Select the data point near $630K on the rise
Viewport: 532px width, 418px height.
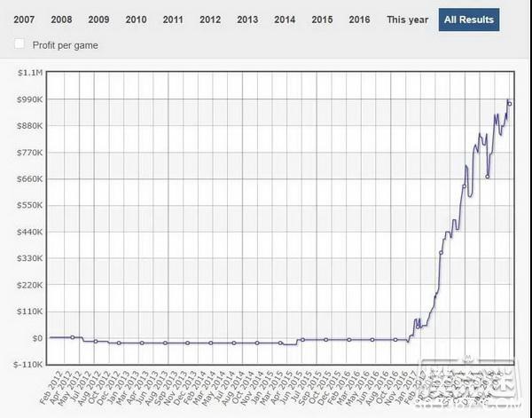click(x=464, y=186)
